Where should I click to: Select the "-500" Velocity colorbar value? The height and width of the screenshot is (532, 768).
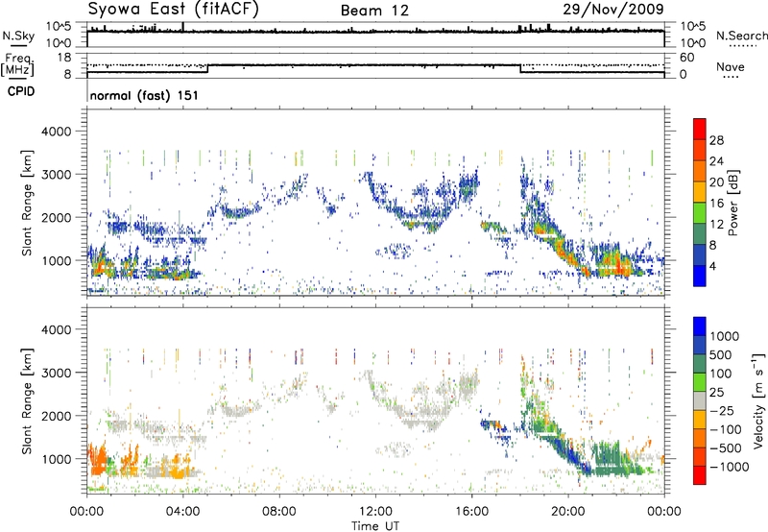pyautogui.click(x=726, y=447)
